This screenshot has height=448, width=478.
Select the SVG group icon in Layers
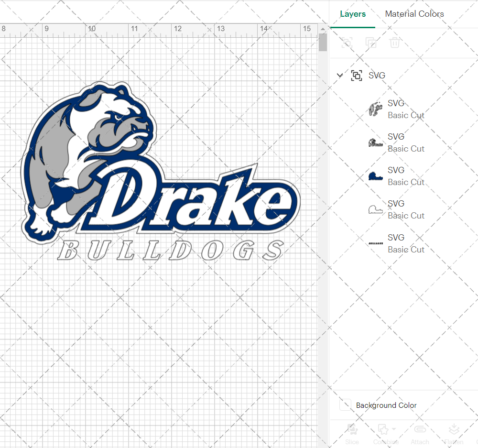click(357, 76)
